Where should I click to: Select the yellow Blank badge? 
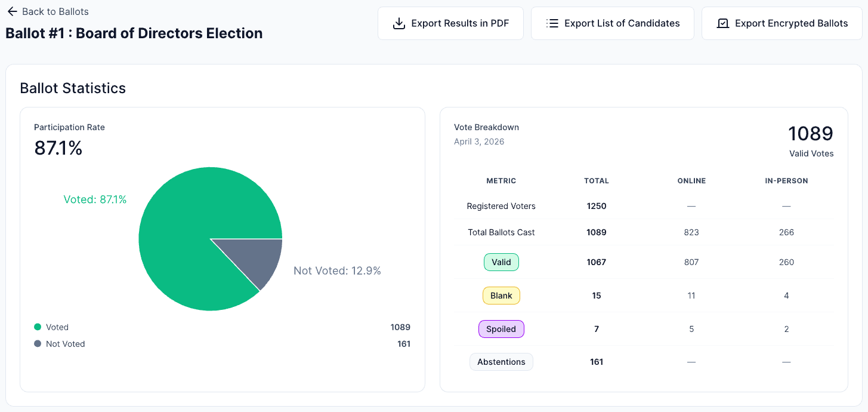501,296
